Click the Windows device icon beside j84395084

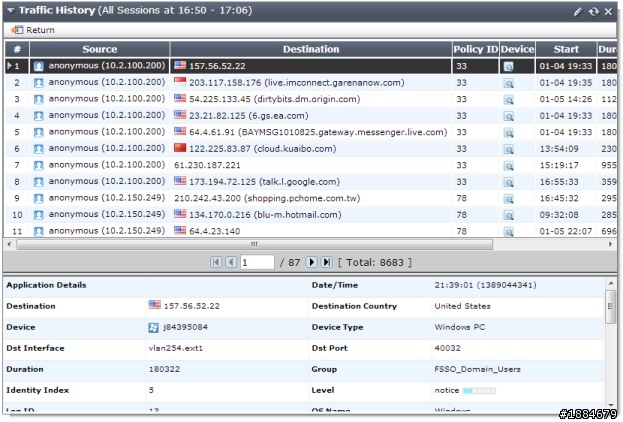pos(154,326)
